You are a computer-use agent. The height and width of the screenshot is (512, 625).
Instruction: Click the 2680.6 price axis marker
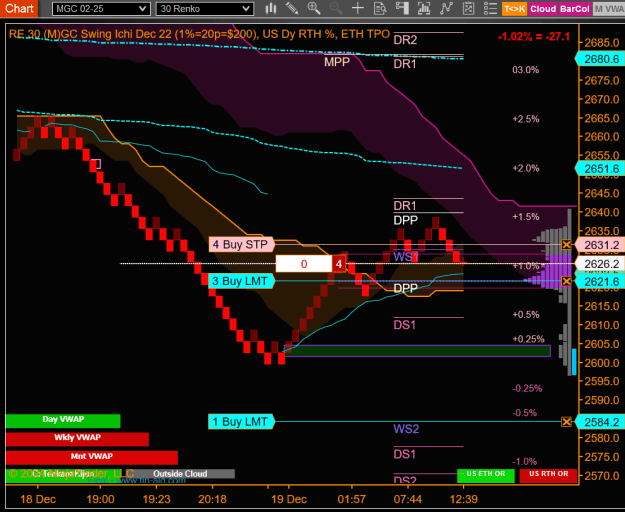pos(599,59)
